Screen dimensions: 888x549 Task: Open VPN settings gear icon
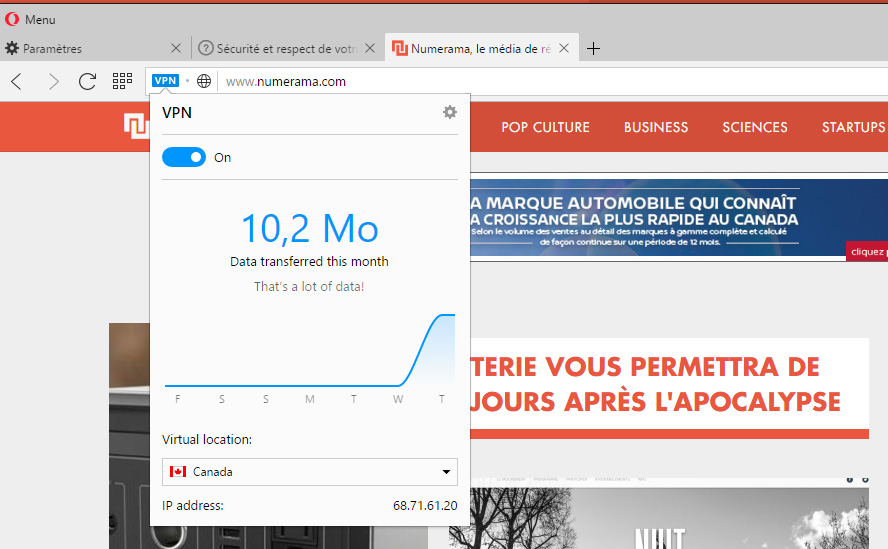(450, 112)
